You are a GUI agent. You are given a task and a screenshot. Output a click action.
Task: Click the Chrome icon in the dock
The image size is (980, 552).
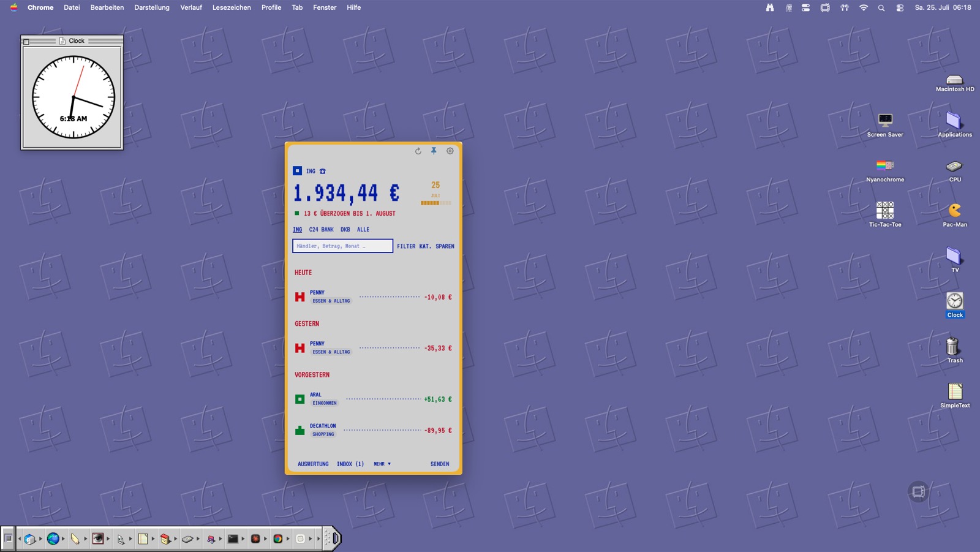click(x=277, y=539)
